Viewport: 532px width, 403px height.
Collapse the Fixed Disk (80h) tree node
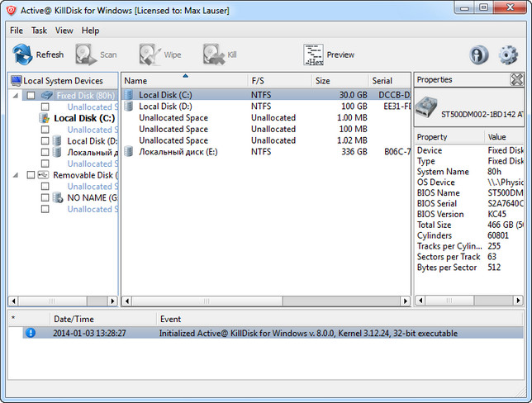[16, 96]
